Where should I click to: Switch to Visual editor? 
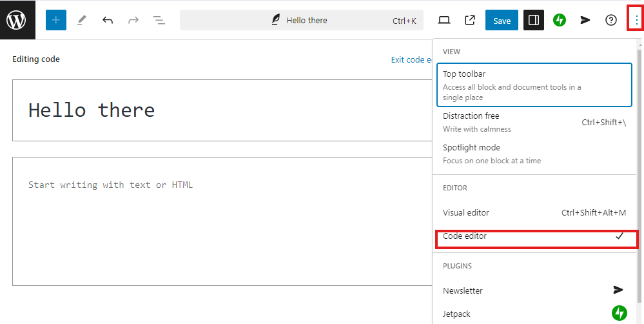534,212
